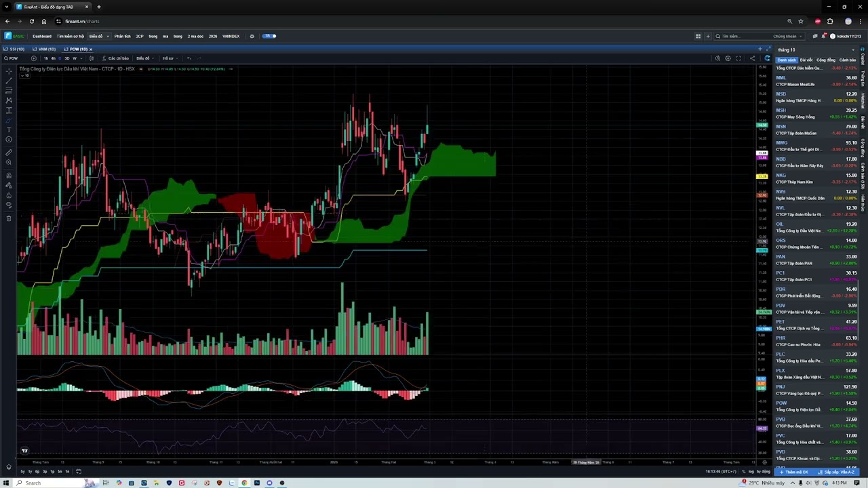Close the POW (1D) chart tab
This screenshot has width=868, height=488.
[91, 49]
